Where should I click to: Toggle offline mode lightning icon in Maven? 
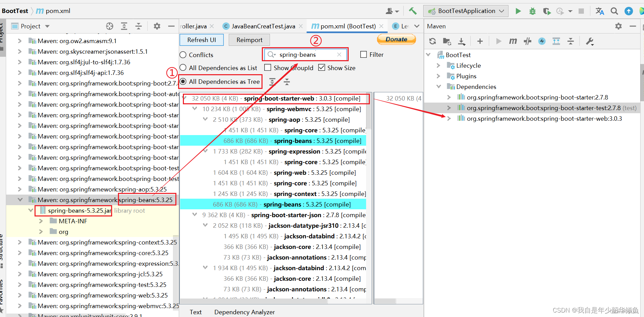(x=542, y=41)
